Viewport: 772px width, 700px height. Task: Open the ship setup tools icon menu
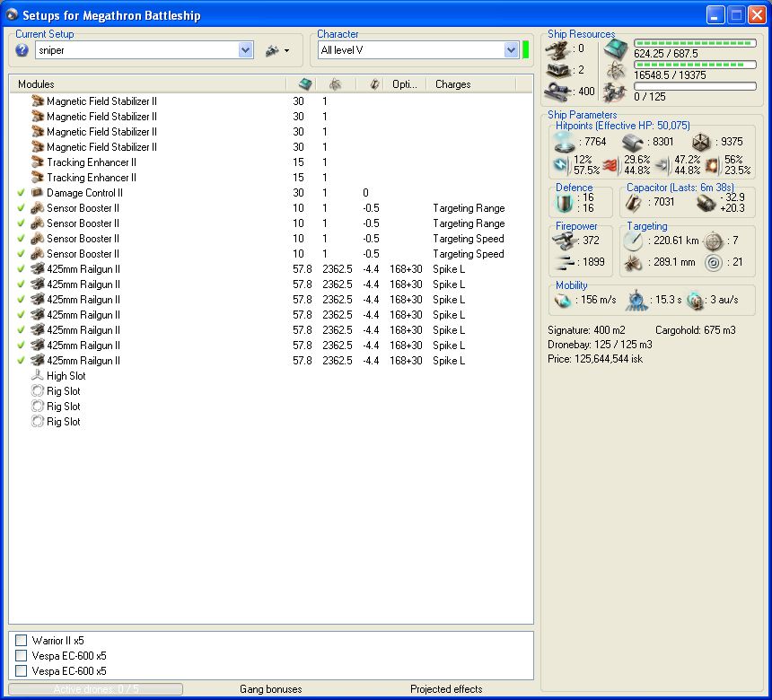277,50
